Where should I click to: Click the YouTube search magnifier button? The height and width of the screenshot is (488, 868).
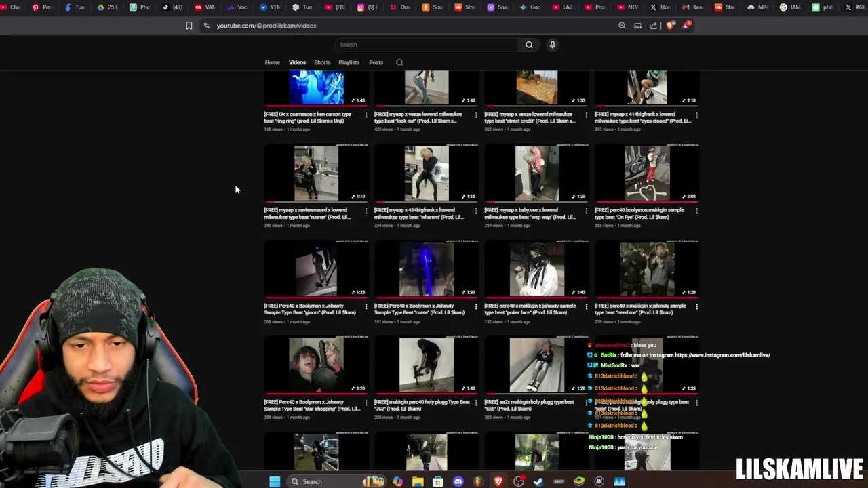(x=529, y=45)
